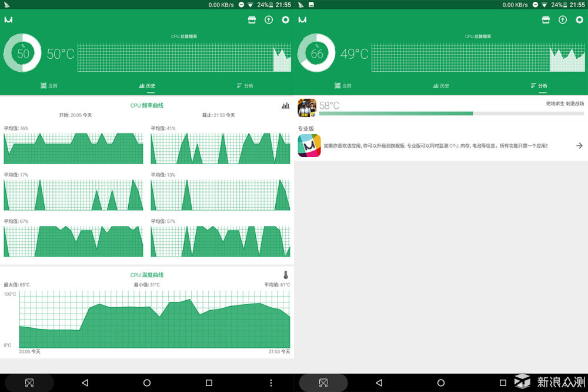Viewport: 588px width, 392px height.
Task: Open the three-dot overflow menu in left navigation bar
Action: coord(270,383)
